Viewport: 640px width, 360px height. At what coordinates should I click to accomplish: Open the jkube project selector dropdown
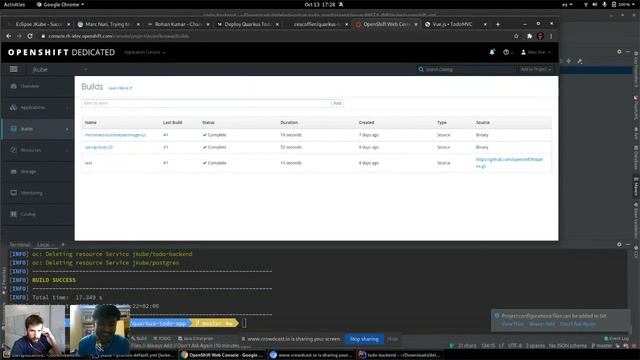coord(60,69)
